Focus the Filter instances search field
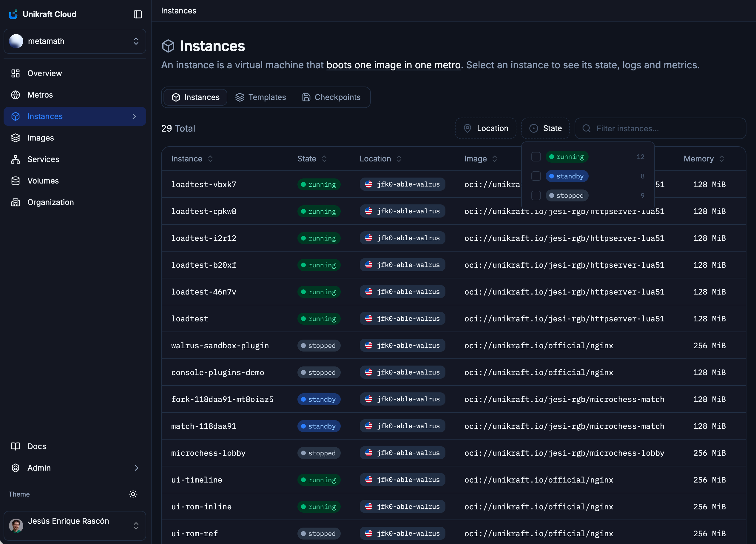This screenshot has width=756, height=544. point(660,128)
